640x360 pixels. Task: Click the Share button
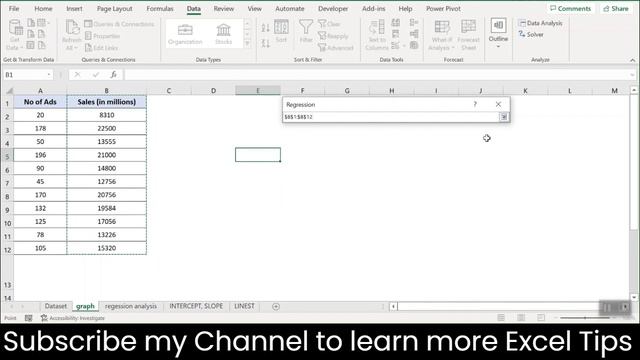616,9
